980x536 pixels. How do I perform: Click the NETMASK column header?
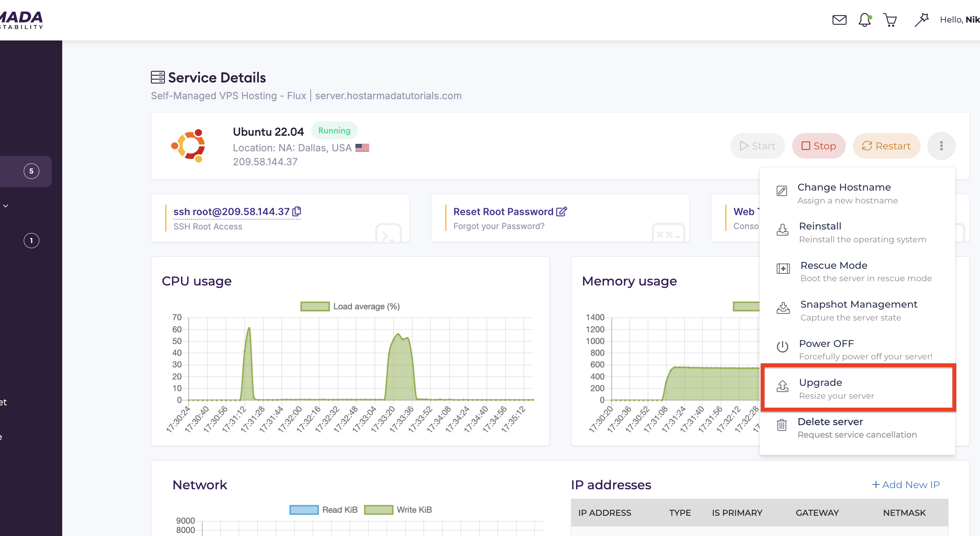pyautogui.click(x=904, y=513)
